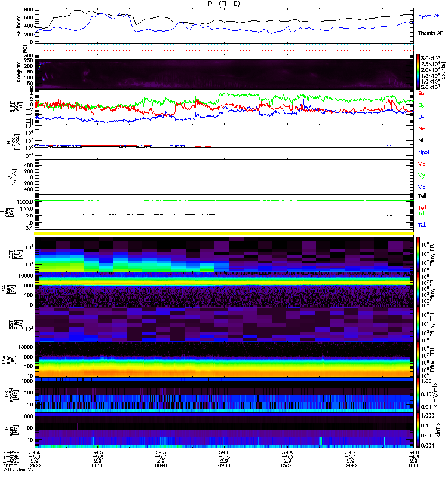Click the FBK mV/m color bar
Screen dimensions: 448x478
(x=418, y=394)
